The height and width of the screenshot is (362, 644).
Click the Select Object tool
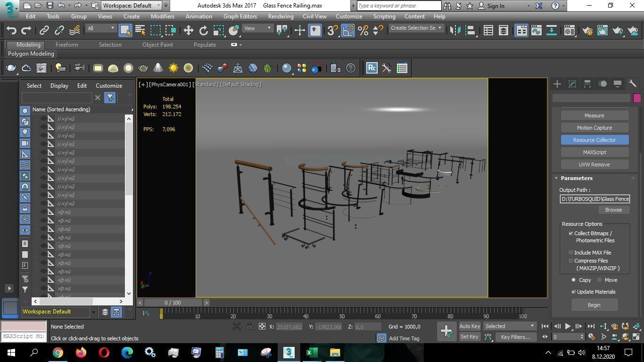[125, 31]
